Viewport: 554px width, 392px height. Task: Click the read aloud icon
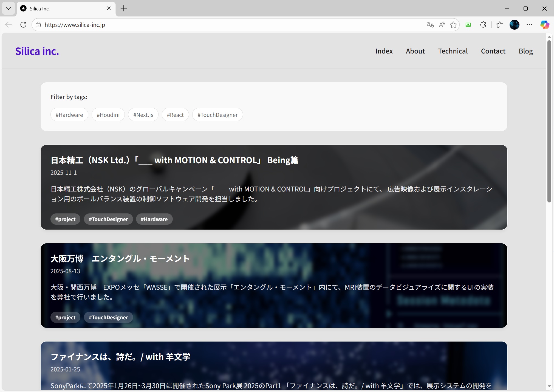coord(442,25)
